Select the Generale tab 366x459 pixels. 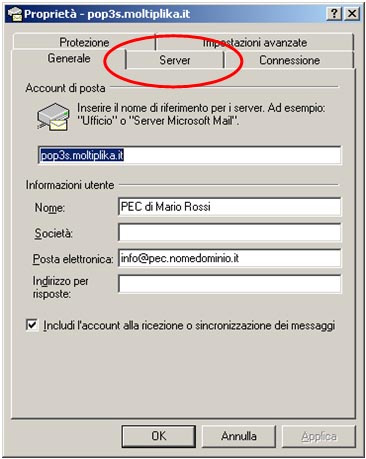click(x=69, y=58)
